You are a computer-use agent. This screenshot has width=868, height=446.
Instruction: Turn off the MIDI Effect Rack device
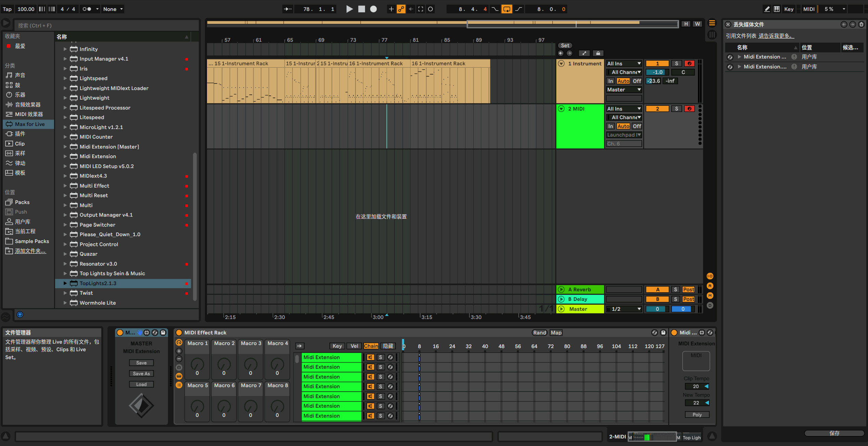(179, 333)
